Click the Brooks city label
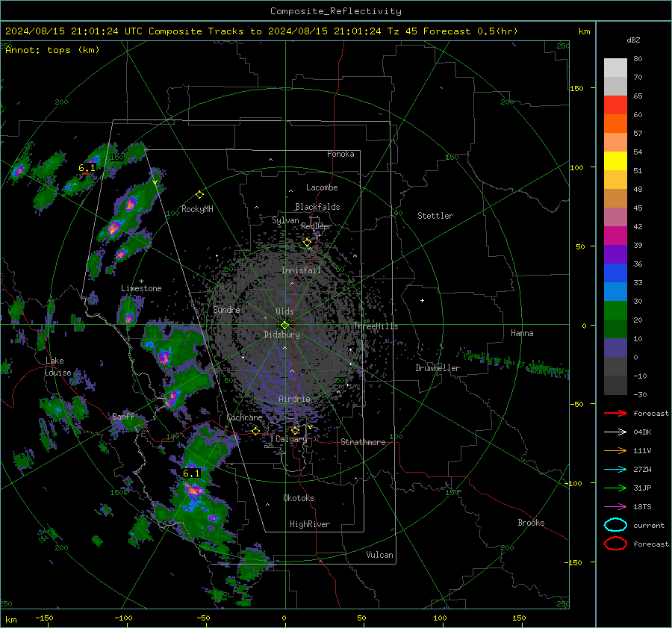Screen dimensions: 672x628 [x=531, y=523]
